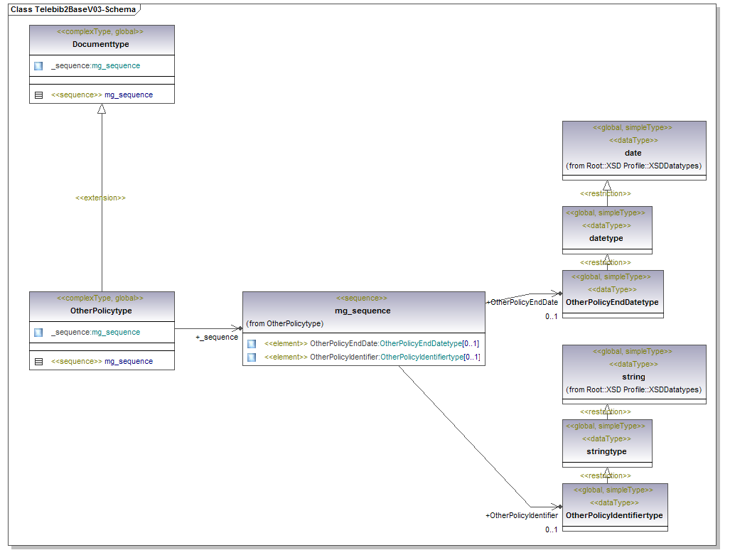Select the OtherPolicytype class title
The image size is (735, 560).
[101, 311]
